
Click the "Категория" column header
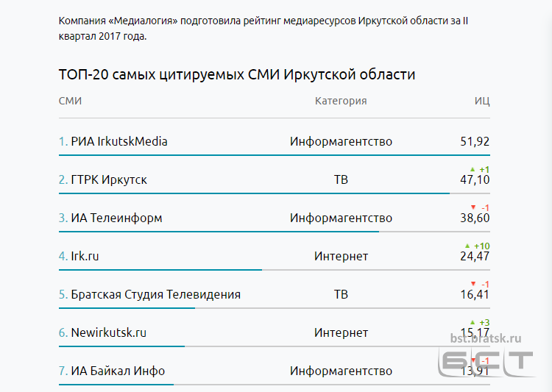pyautogui.click(x=341, y=101)
